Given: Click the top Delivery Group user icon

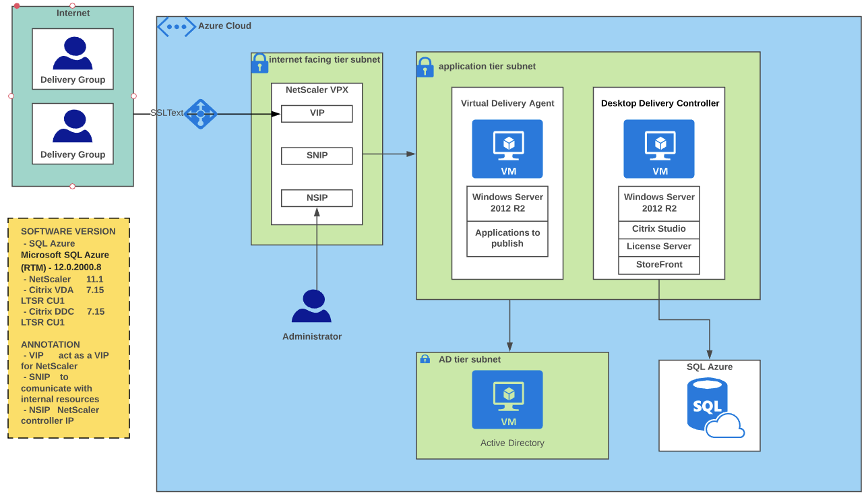Looking at the screenshot, I should click(x=73, y=54).
